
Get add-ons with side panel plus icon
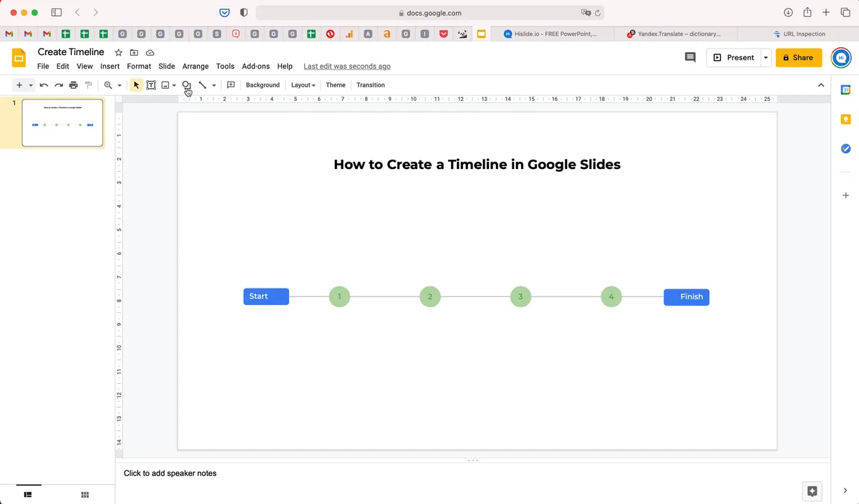tap(845, 195)
